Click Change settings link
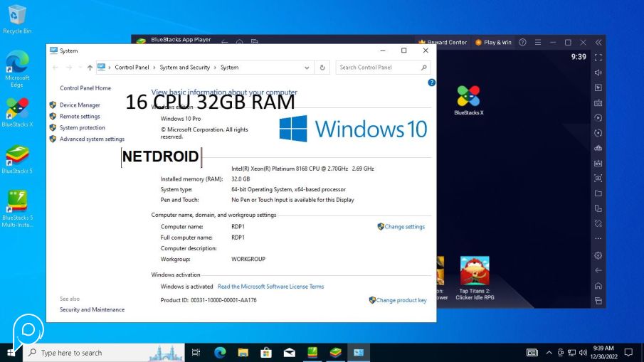The width and height of the screenshot is (644, 362). (x=404, y=227)
